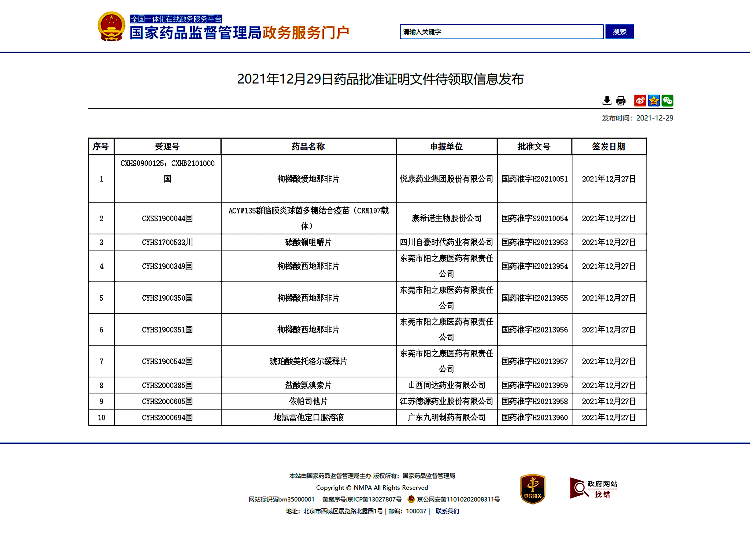This screenshot has width=750, height=560.
Task: Share page via WeChat icon
Action: pos(667,101)
